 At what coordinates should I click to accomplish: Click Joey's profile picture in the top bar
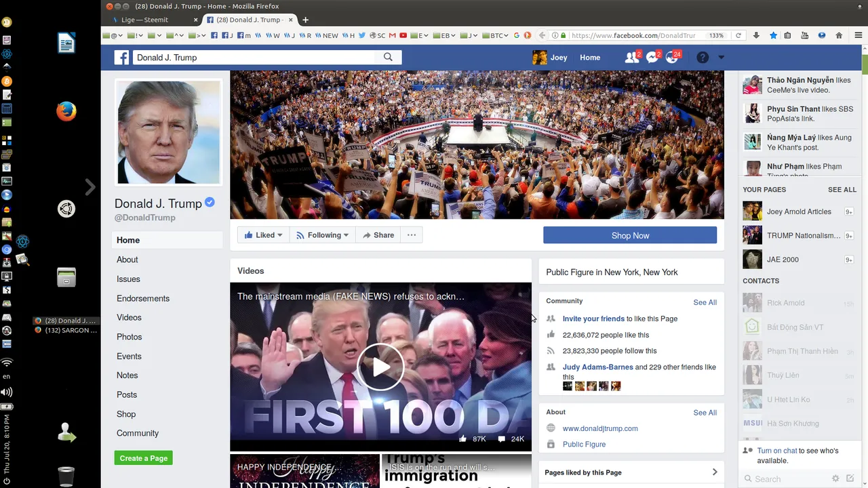540,58
